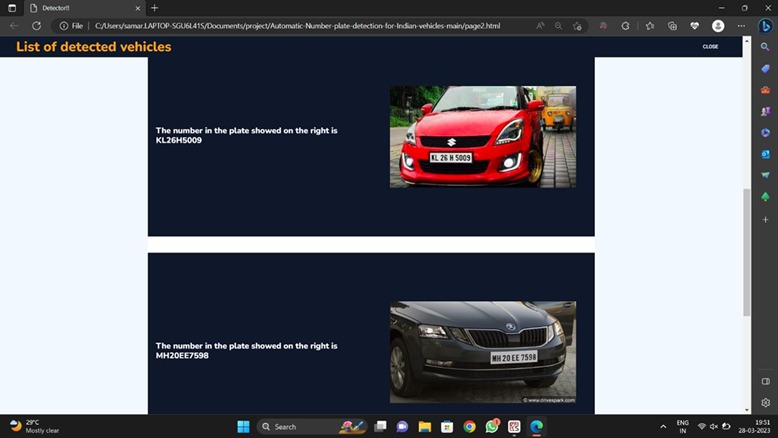Open the Games chess icon in the sidebar
Image resolution: width=778 pixels, height=438 pixels.
765,111
